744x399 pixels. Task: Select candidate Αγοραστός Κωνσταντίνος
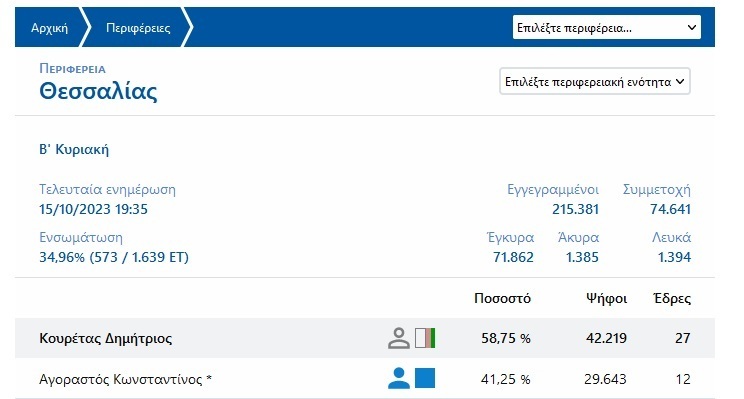125,379
